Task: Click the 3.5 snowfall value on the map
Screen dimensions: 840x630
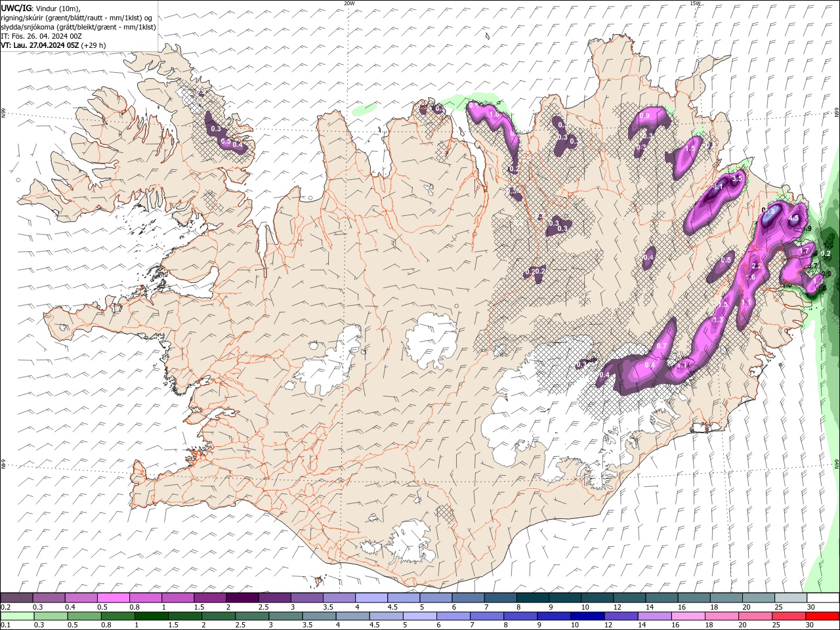Action: (x=736, y=178)
